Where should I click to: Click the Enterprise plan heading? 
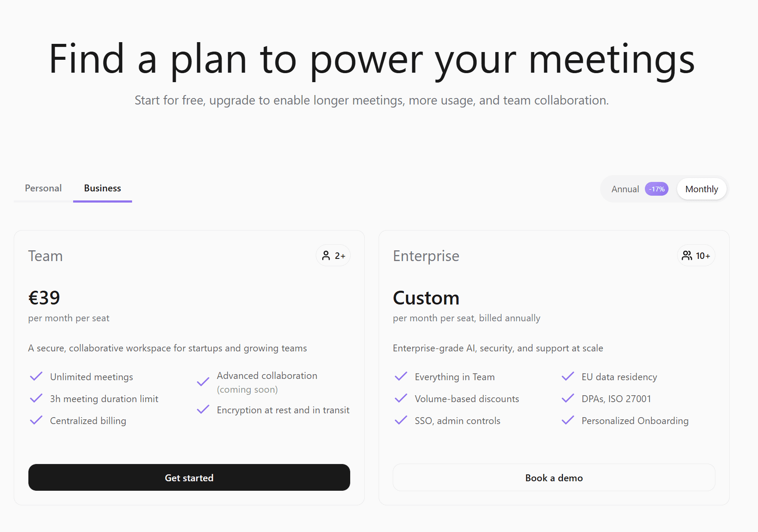[426, 256]
